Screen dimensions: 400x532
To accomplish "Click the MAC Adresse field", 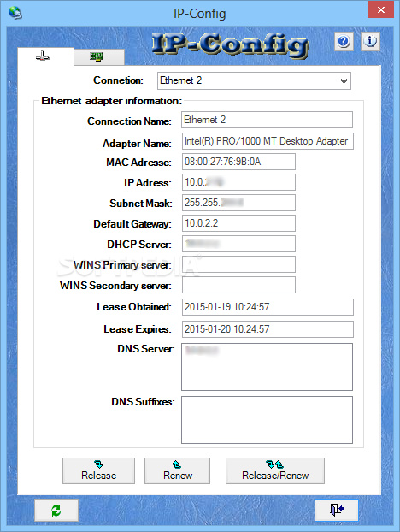I will click(238, 162).
